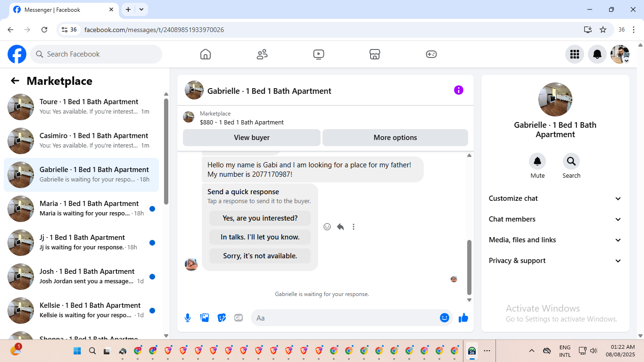The width and height of the screenshot is (644, 362).
Task: Expand Privacy & support section
Action: point(555,261)
